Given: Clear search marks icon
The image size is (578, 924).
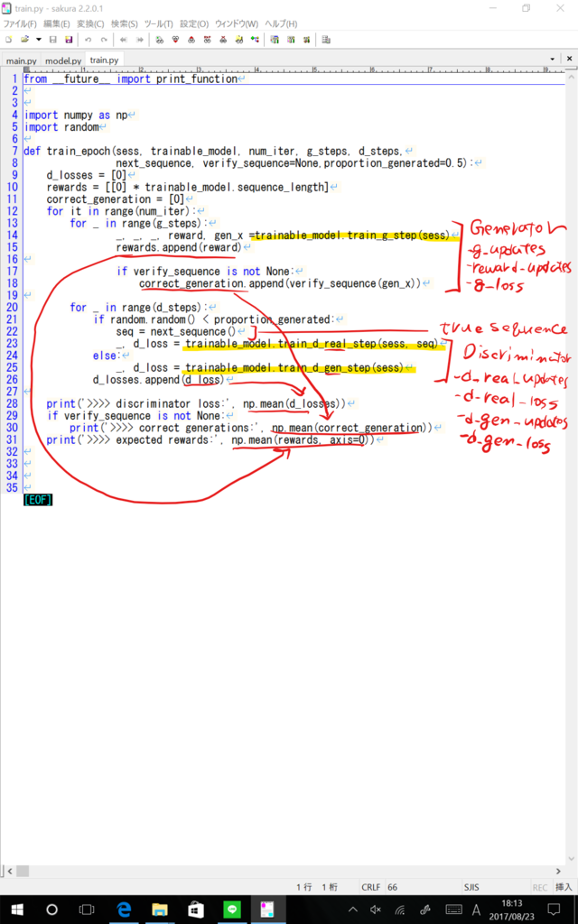Looking at the screenshot, I should tap(223, 40).
